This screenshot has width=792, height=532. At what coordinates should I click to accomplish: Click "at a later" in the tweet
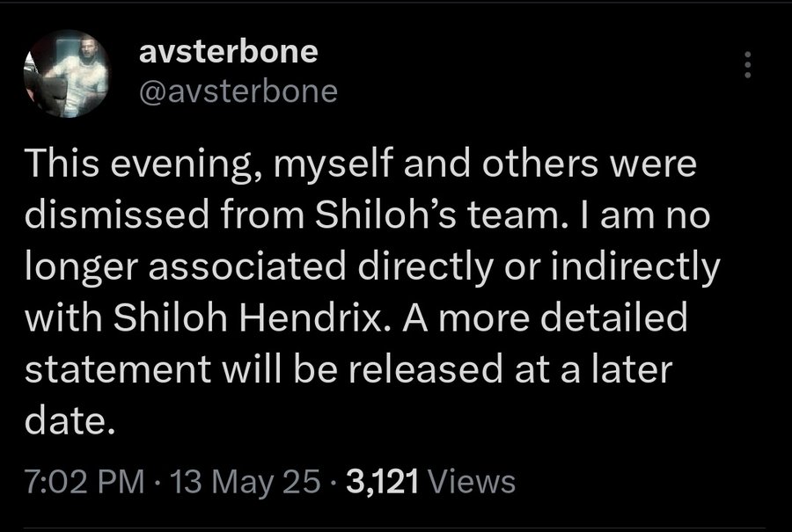(594, 369)
